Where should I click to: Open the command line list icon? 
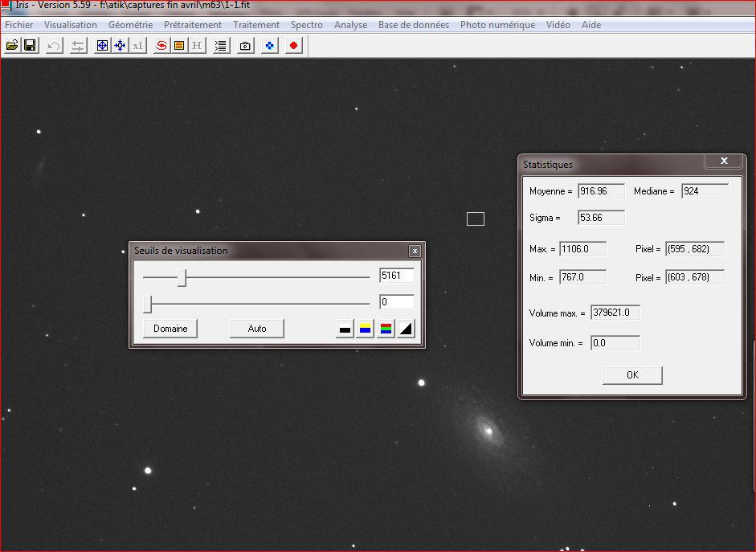221,46
